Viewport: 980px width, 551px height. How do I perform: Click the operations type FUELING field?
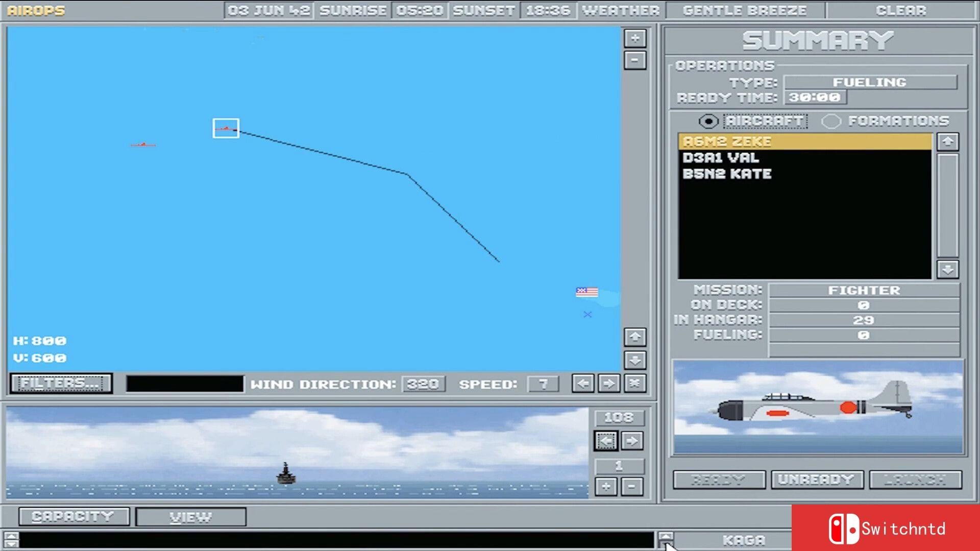(870, 82)
